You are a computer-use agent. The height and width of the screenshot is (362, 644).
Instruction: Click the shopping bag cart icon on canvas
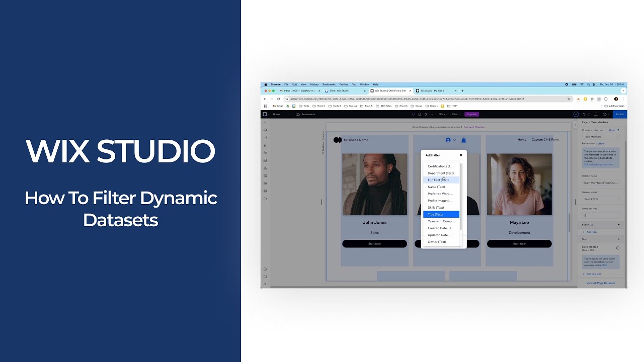[464, 140]
